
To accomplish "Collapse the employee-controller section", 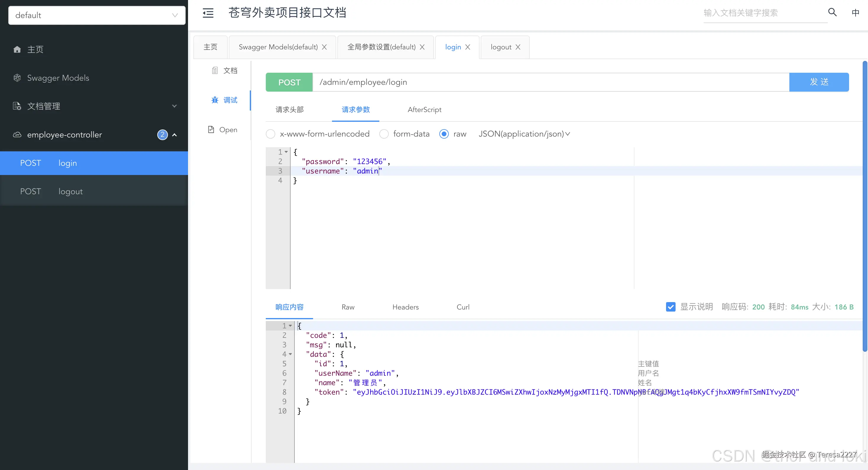I will coord(174,135).
